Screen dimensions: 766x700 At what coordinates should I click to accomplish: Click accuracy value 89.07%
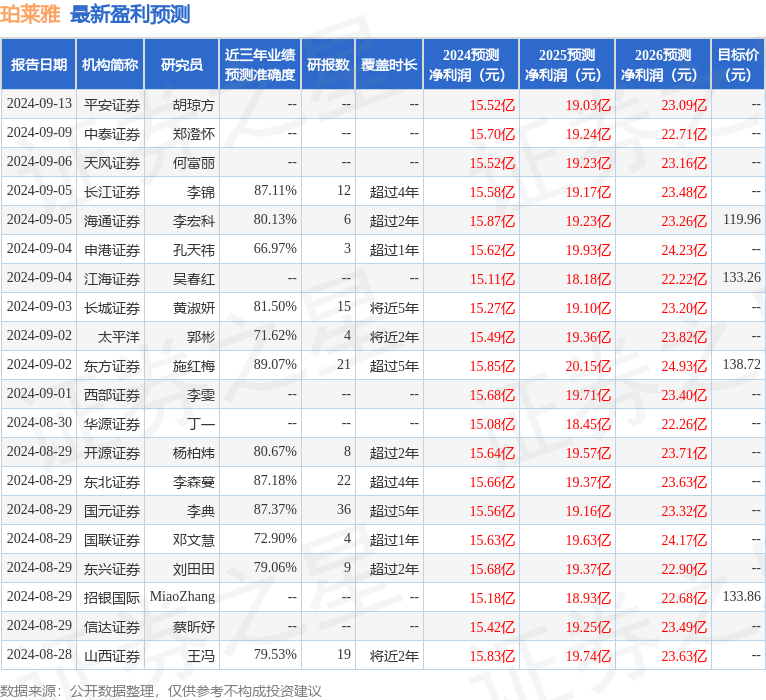pos(275,364)
